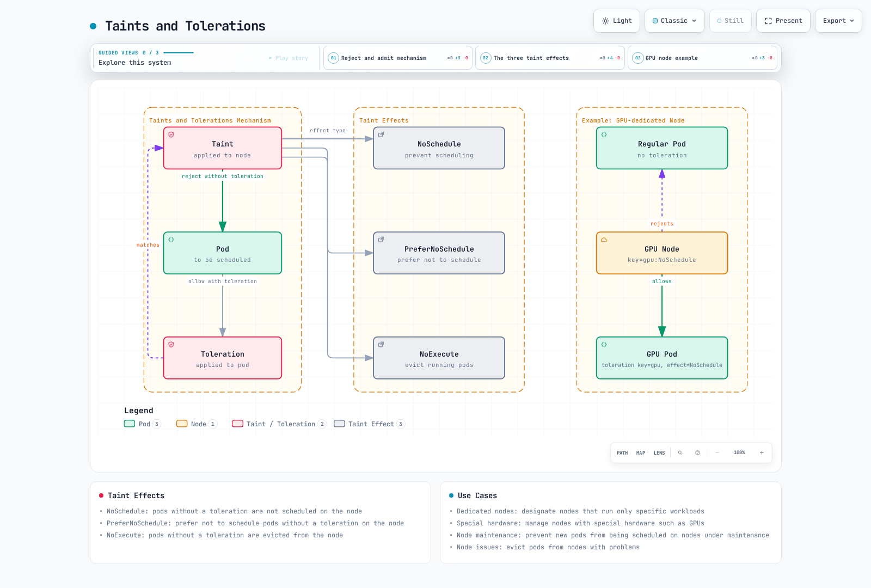
Task: Click the 100% zoom level reset
Action: [x=739, y=453]
